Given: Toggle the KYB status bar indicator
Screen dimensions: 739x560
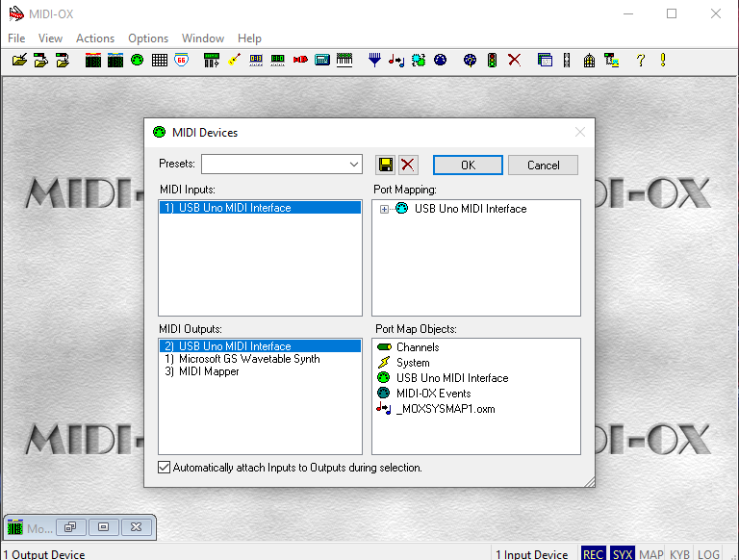Looking at the screenshot, I should pos(679,554).
